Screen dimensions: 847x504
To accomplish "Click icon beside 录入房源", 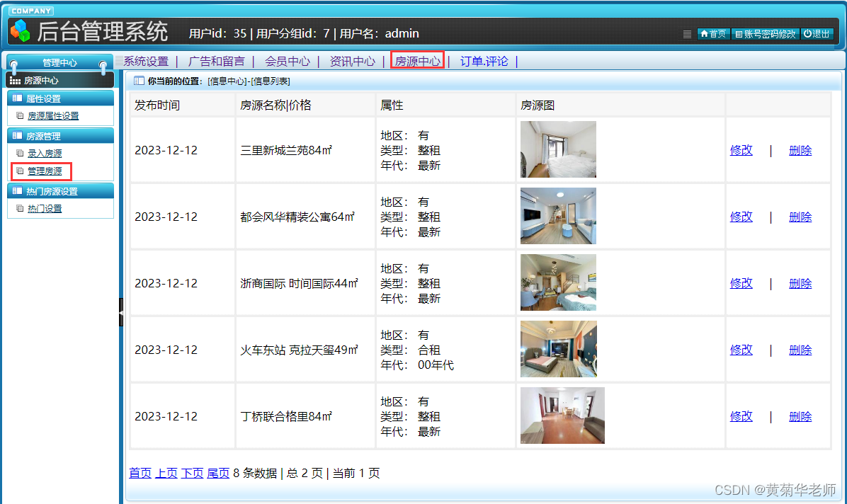I will pos(20,154).
